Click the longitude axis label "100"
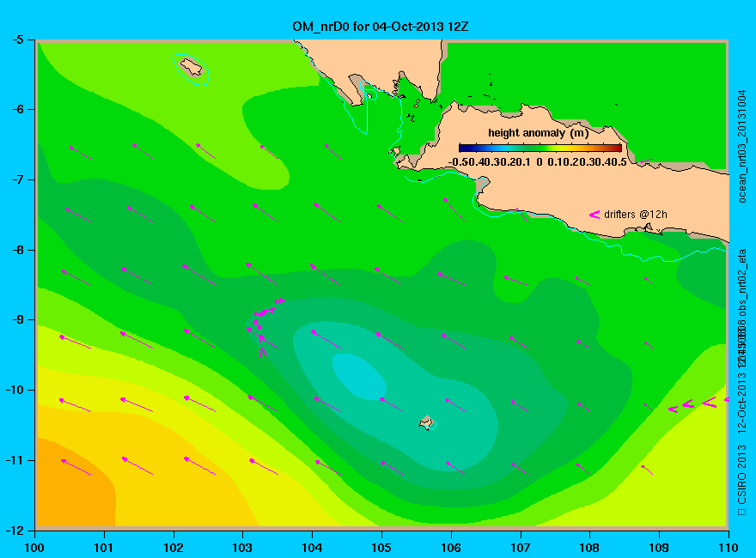Viewport: 756px width, 558px height. click(x=34, y=548)
